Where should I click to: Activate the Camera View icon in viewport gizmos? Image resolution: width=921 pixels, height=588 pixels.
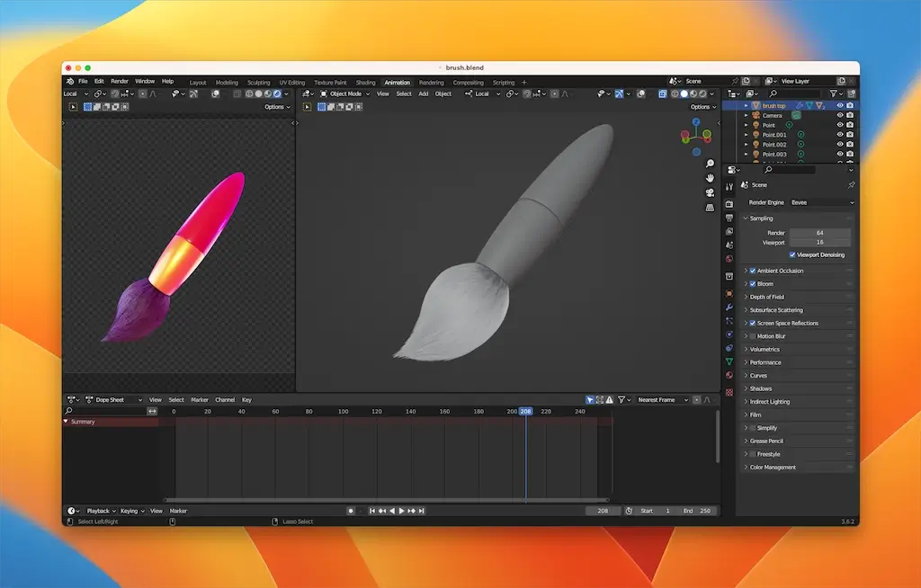click(x=710, y=192)
